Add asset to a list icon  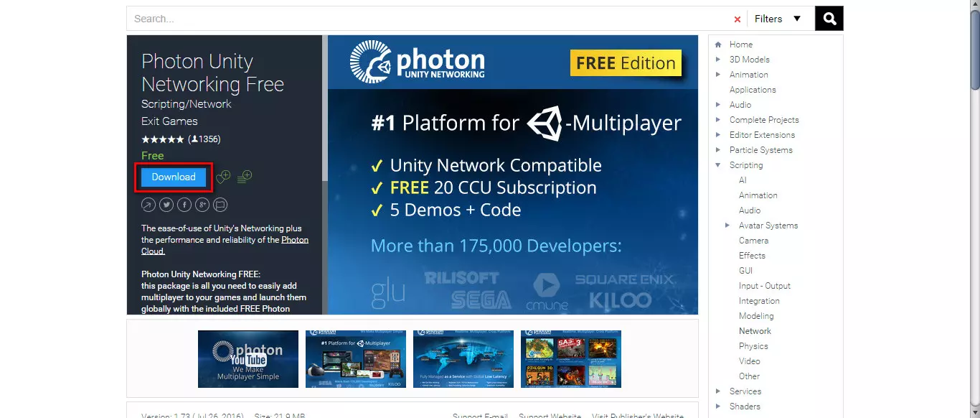[243, 176]
